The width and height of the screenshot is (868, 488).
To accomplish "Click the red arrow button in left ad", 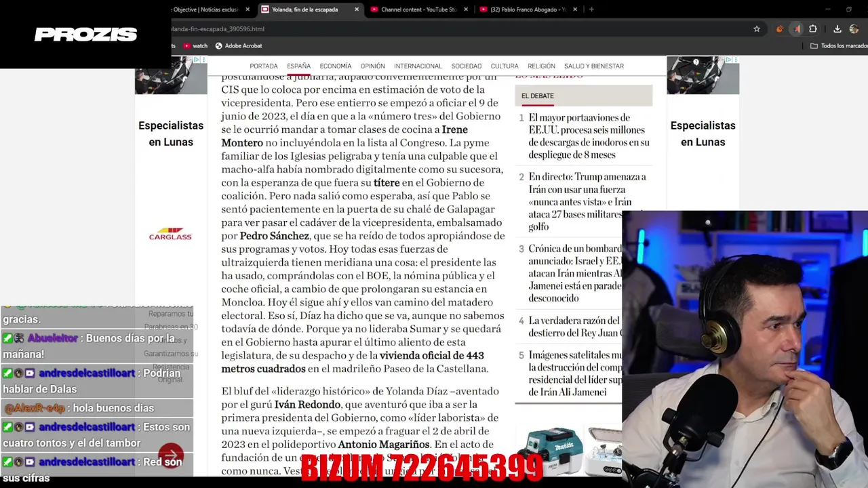I will coord(171,455).
